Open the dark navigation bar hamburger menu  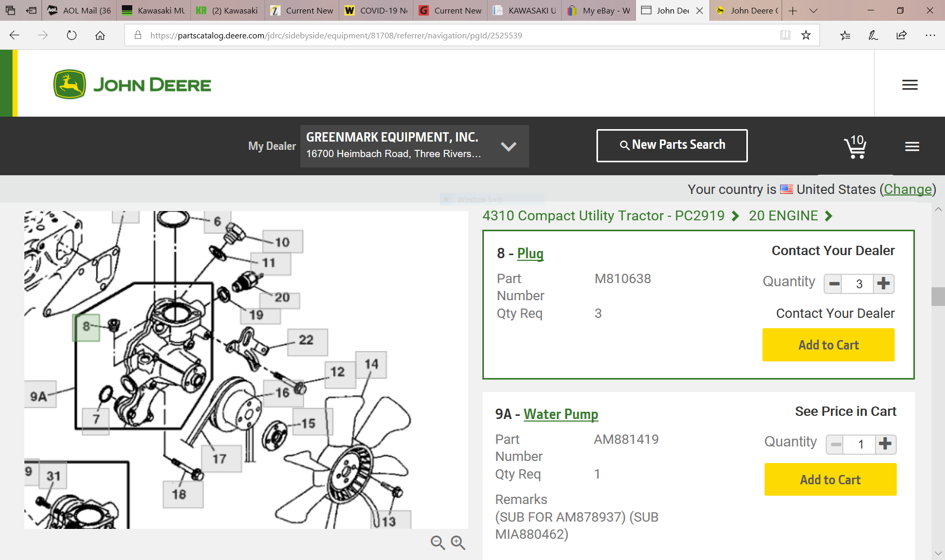click(912, 147)
